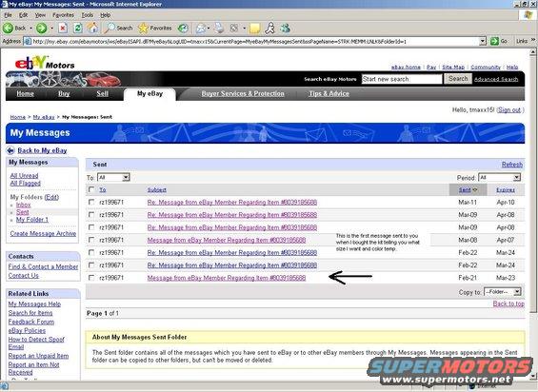
Task: Switch to the Sell tab
Action: pyautogui.click(x=102, y=93)
